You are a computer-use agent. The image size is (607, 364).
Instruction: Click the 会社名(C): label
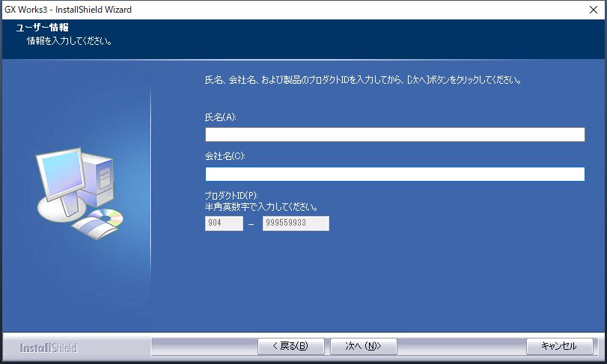pyautogui.click(x=225, y=156)
